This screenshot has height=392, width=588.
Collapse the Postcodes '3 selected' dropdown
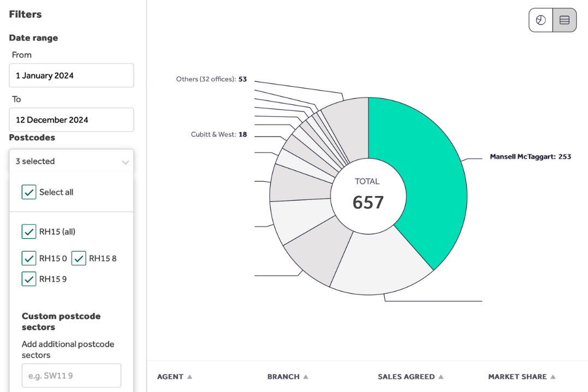point(72,161)
